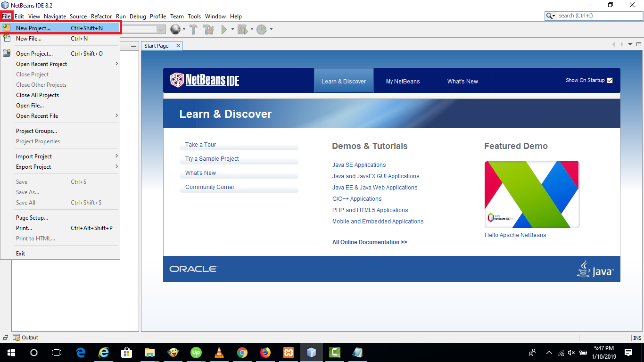Open the VLC player from the taskbar
Image resolution: width=644 pixels, height=362 pixels.
pos(219,353)
